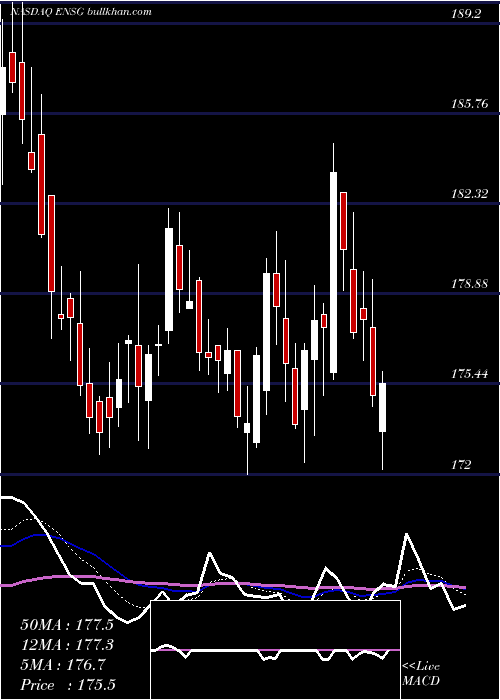
Task: Click the NASDAQ ENSG bullkhan.com title text
Action: (80, 12)
